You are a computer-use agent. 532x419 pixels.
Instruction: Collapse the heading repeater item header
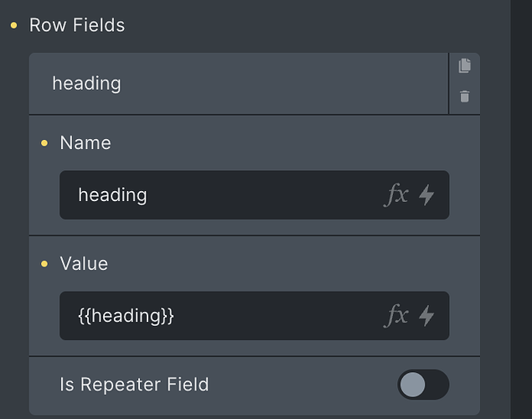(x=239, y=84)
